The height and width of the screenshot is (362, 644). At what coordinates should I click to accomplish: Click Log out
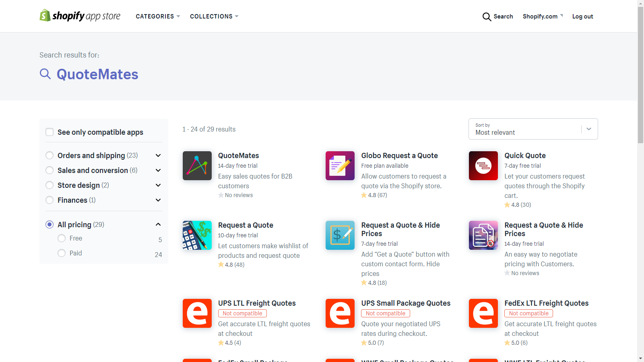click(582, 16)
